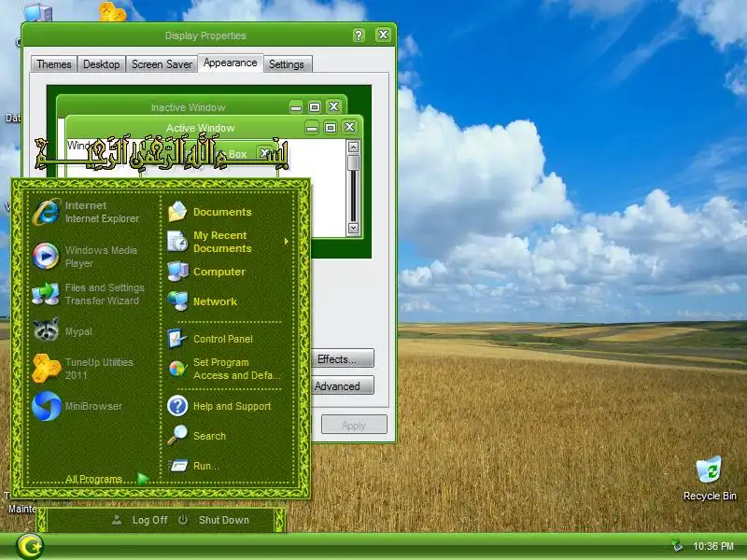The image size is (747, 560).
Task: Open Network icon in Start menu
Action: pyautogui.click(x=177, y=301)
